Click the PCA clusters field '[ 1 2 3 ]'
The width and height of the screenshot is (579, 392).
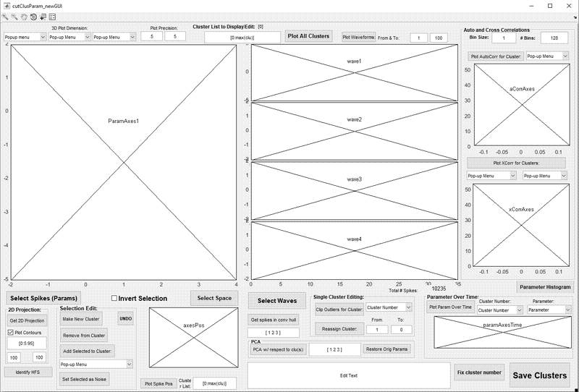334,349
